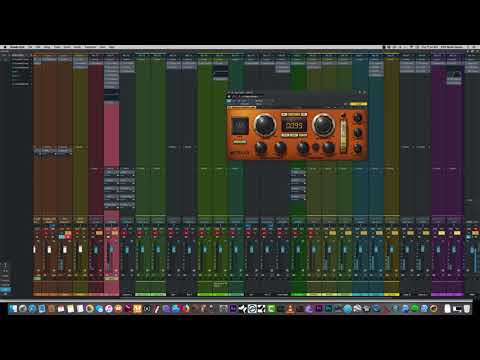Turn the middle knob in plugin's right column
This screenshot has height=360, width=480.
pos(358,132)
